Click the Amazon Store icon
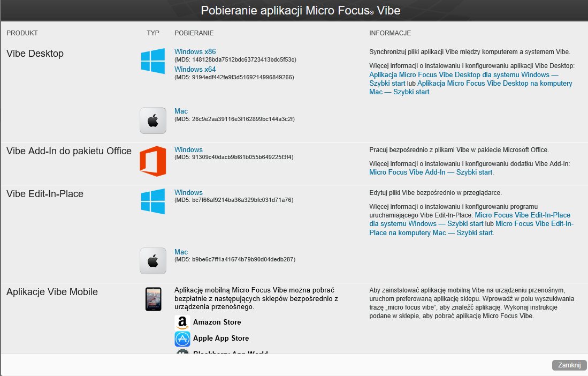This screenshot has width=588, height=376. [x=182, y=322]
